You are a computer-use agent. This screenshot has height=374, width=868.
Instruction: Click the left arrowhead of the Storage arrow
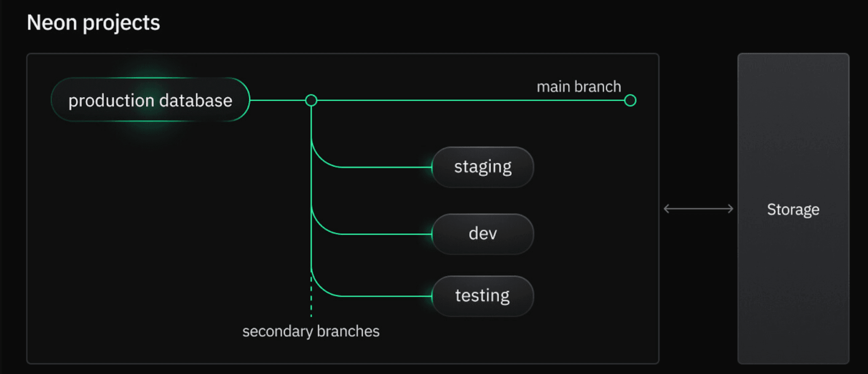667,209
